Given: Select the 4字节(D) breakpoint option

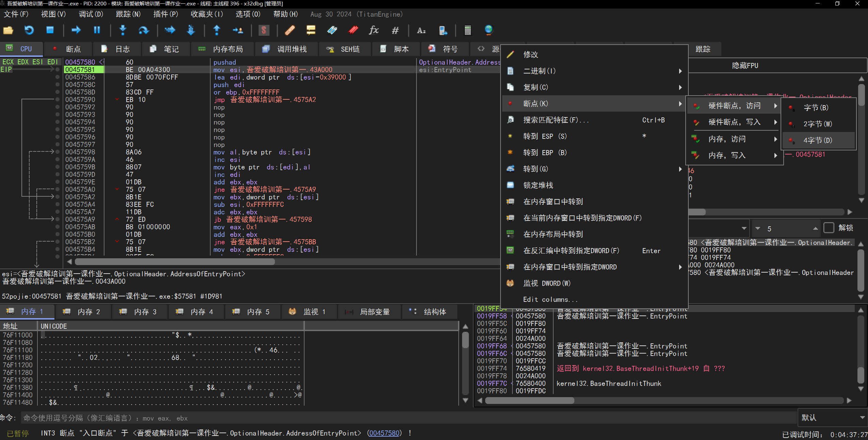Looking at the screenshot, I should tap(819, 140).
